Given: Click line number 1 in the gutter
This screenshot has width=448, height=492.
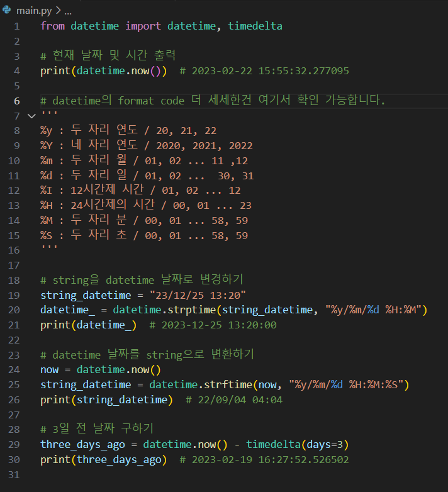Looking at the screenshot, I should pos(16,26).
